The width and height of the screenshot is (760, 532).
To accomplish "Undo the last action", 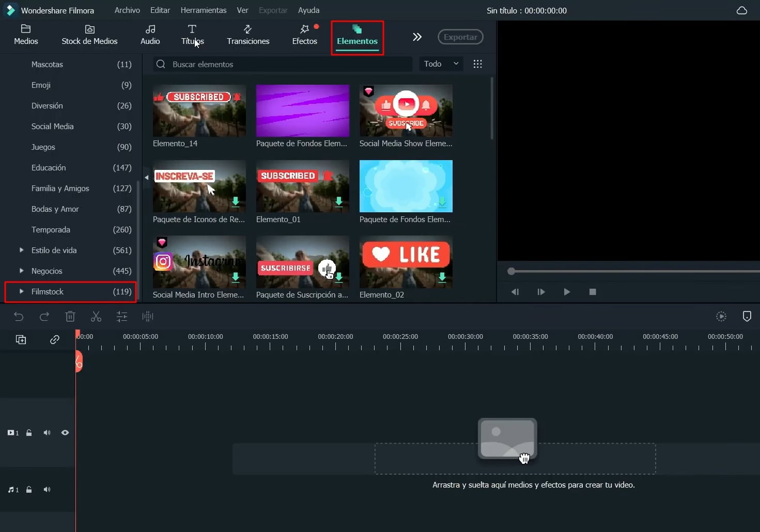I will click(19, 316).
